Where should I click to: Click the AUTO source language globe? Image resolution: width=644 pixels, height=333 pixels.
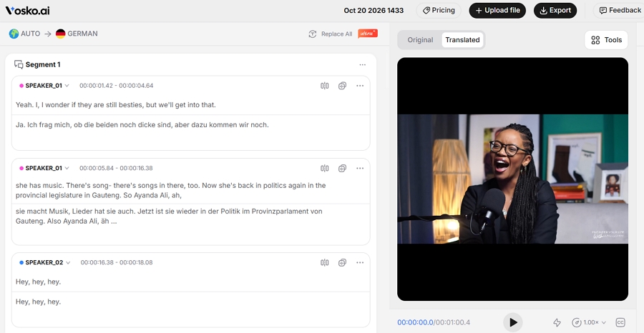point(14,34)
